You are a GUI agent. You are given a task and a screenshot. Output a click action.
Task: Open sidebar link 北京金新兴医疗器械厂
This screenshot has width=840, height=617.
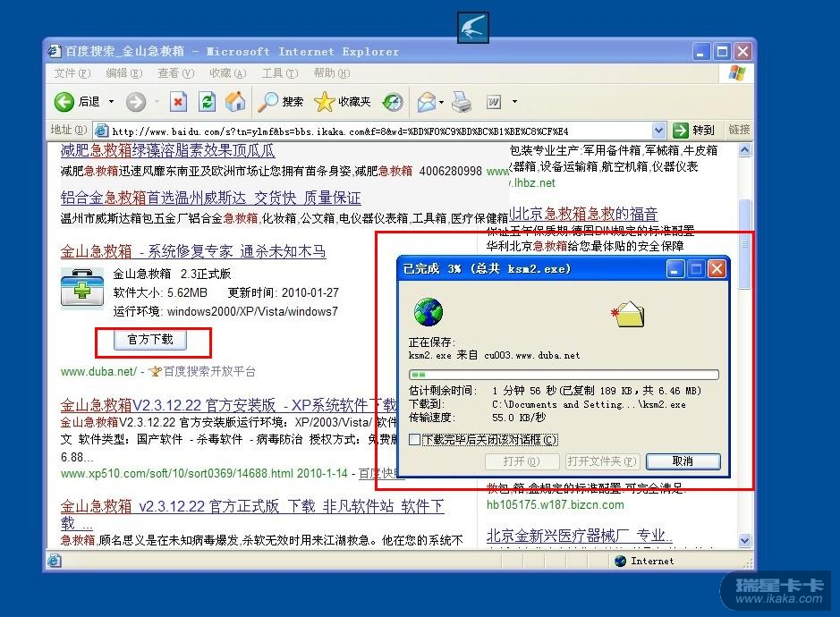click(579, 535)
